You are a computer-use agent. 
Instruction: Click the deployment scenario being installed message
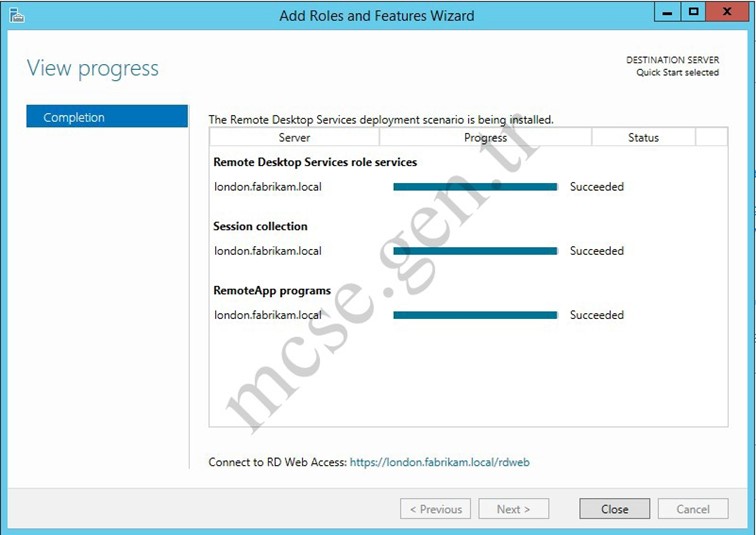(x=381, y=120)
